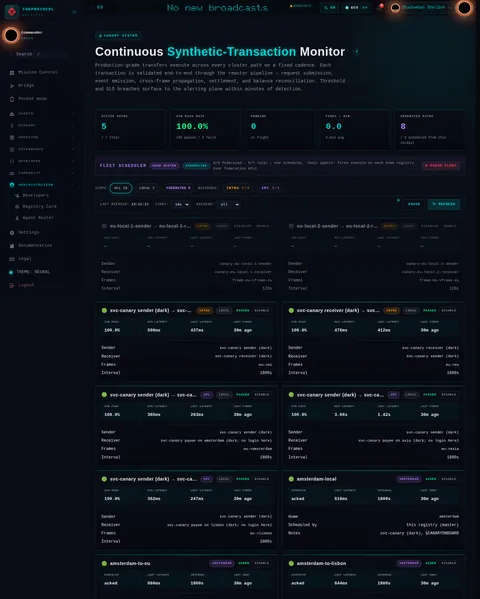
Task: Open Developers under Administration
Action: [35, 195]
